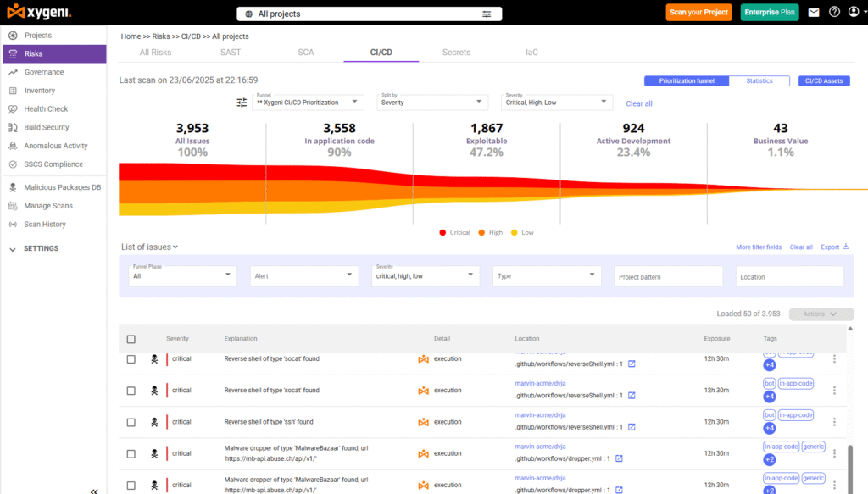Click the Xygeni logo

39,12
